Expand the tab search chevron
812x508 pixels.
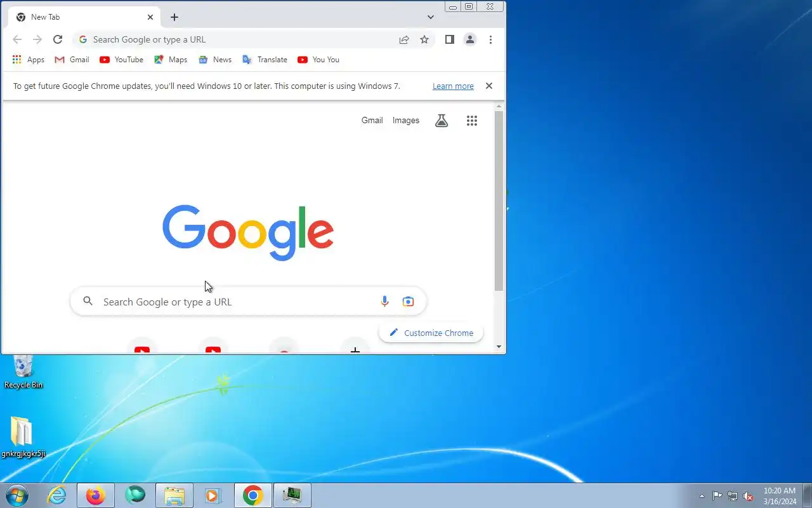coord(431,17)
